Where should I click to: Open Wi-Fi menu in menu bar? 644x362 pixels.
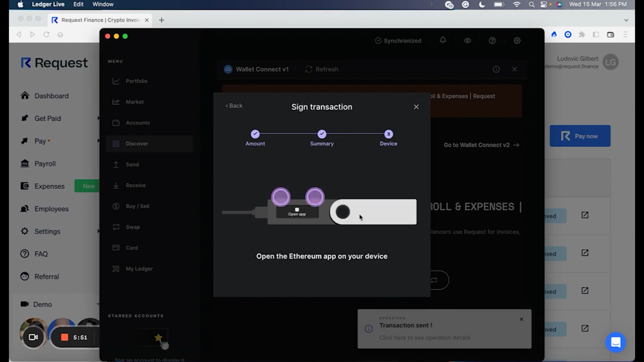coord(516,4)
